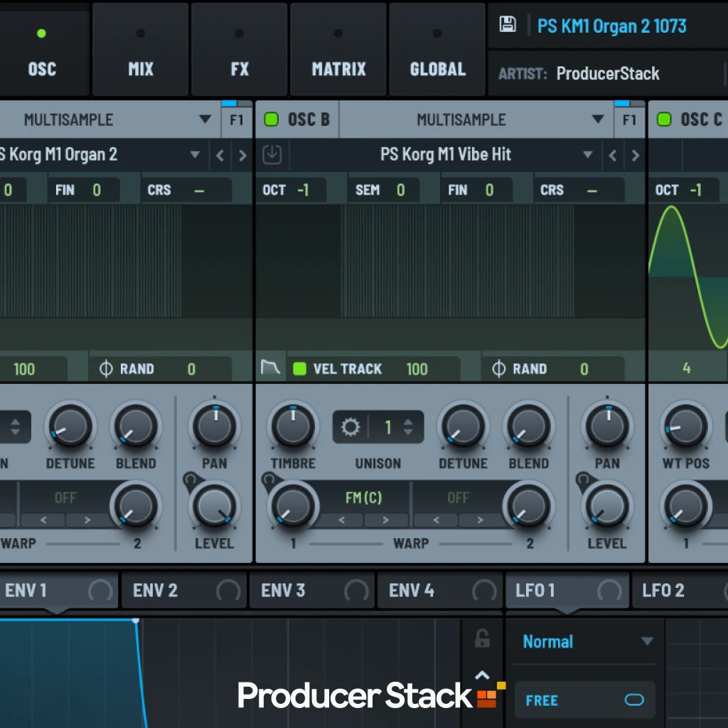Click the OSC A RAND phase icon
Screen dimensions: 728x728
coord(106,369)
